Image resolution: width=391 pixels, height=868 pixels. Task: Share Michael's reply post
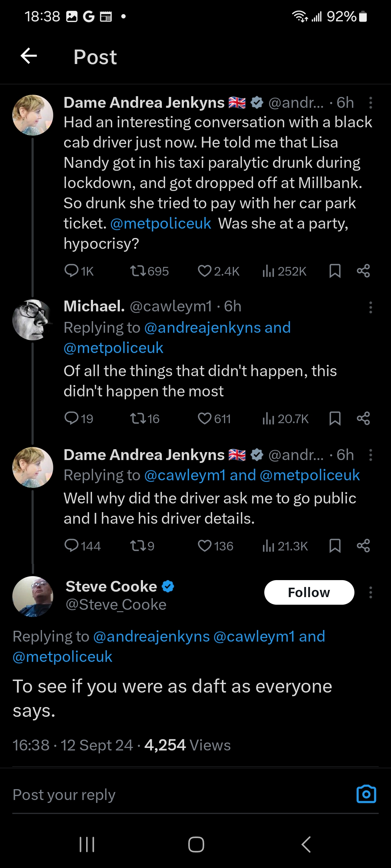click(363, 418)
